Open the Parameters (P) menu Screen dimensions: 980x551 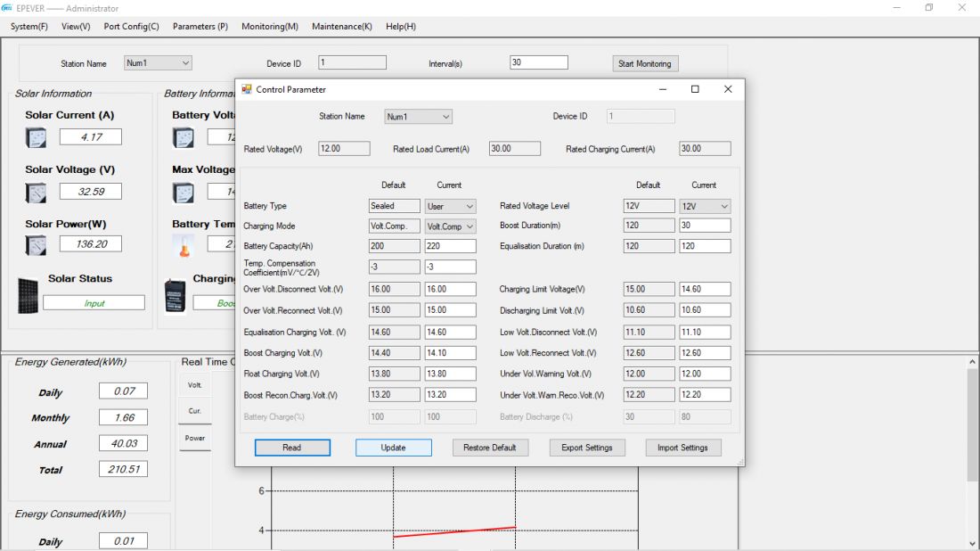pos(200,26)
